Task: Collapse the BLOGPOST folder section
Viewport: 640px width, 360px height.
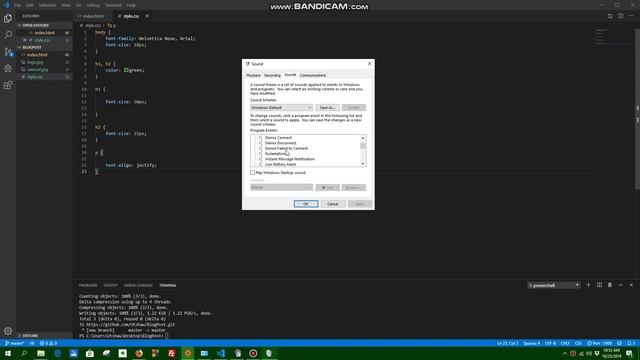Action: click(32, 47)
